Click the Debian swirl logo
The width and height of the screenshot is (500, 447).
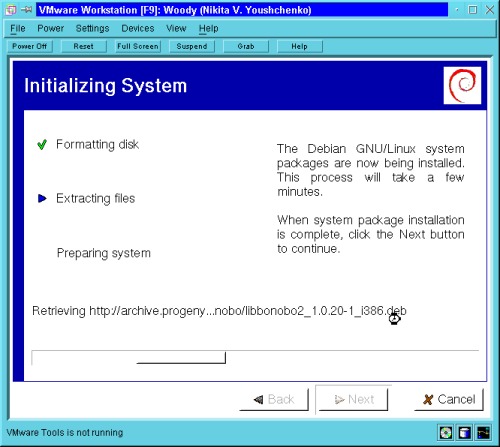coord(462,85)
